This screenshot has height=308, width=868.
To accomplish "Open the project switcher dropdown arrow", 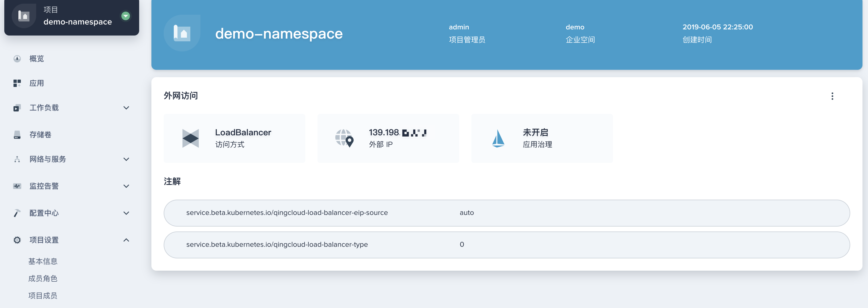I will pos(126,16).
